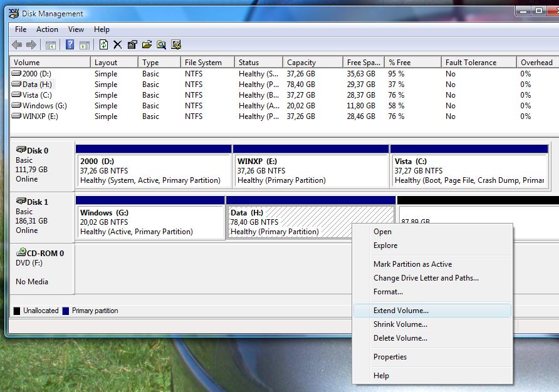Click the Back arrow toolbar icon
Viewport: 559px width, 392px height.
(x=17, y=45)
